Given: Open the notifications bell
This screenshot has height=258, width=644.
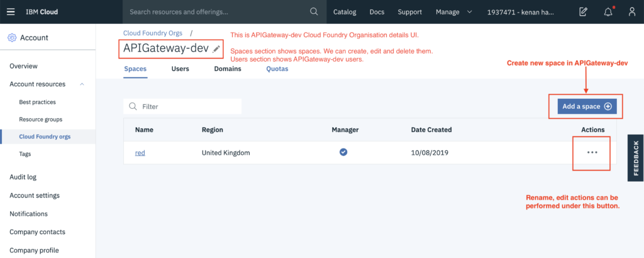Looking at the screenshot, I should (x=608, y=12).
